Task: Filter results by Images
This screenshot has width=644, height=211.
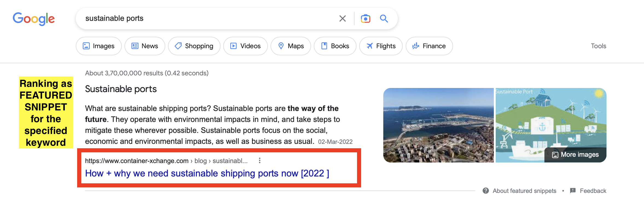Action: click(x=98, y=46)
